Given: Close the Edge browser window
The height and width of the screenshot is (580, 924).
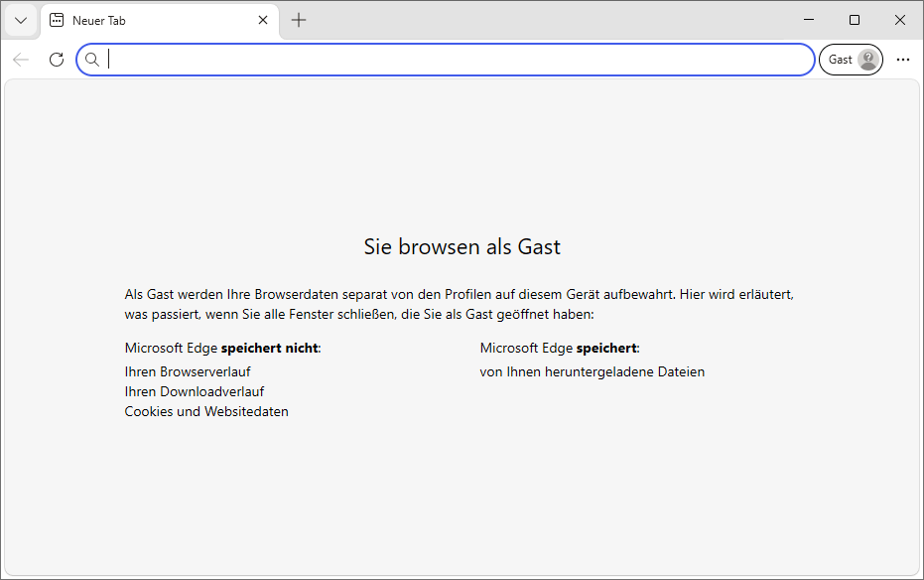Looking at the screenshot, I should coord(899,20).
